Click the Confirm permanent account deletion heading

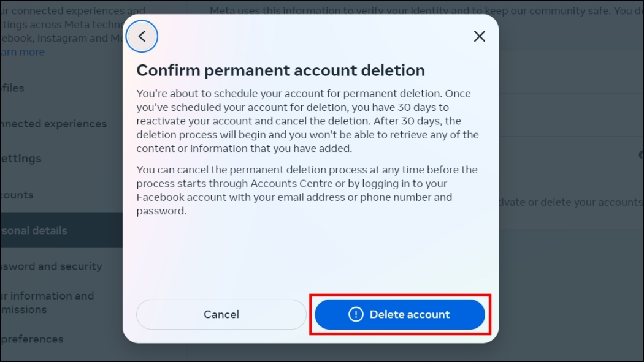tap(280, 70)
